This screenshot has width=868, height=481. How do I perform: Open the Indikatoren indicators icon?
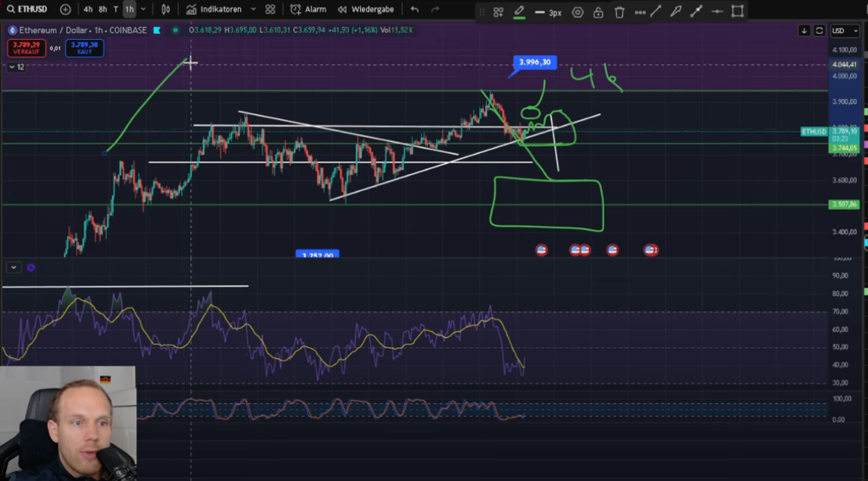point(191,10)
